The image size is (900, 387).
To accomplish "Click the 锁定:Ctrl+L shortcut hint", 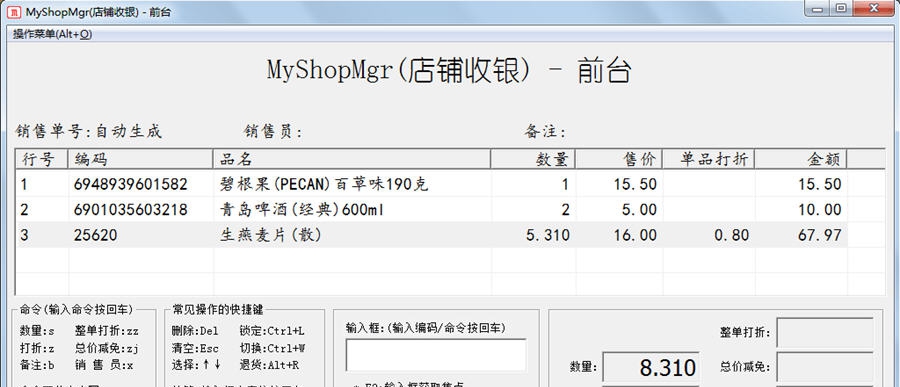I will point(271,331).
